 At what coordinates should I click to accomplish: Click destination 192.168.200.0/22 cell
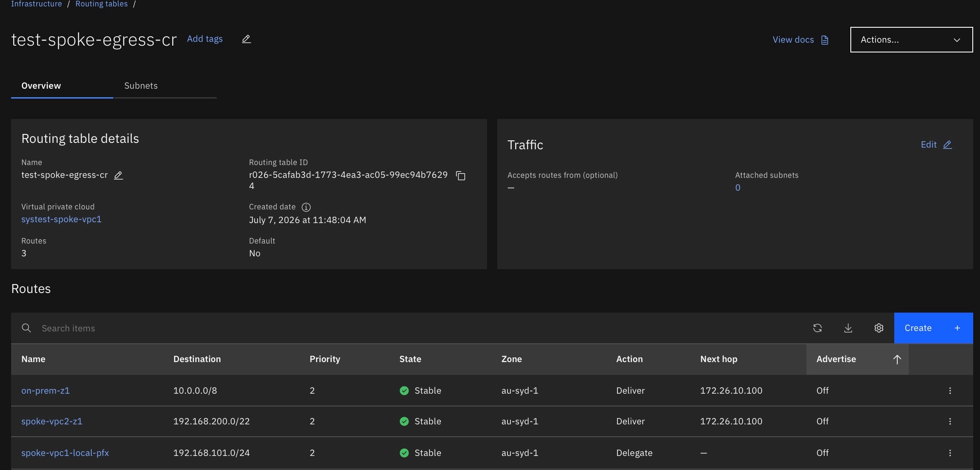(212, 421)
